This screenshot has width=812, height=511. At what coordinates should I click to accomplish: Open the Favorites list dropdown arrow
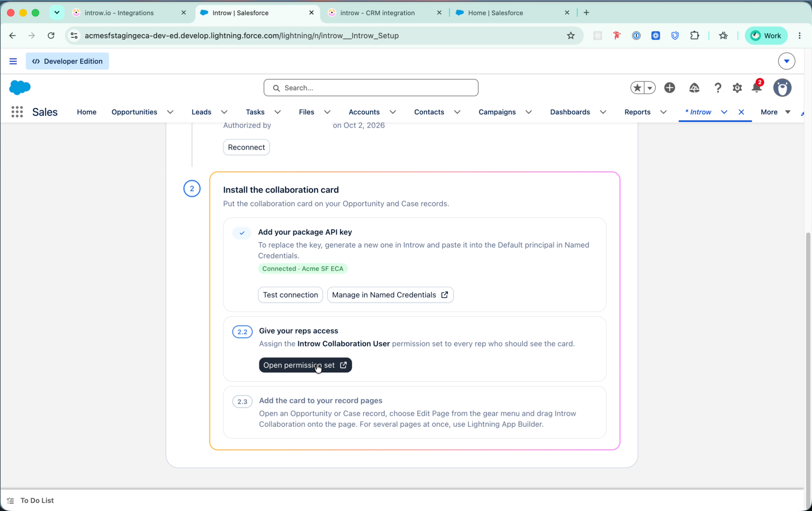point(650,88)
